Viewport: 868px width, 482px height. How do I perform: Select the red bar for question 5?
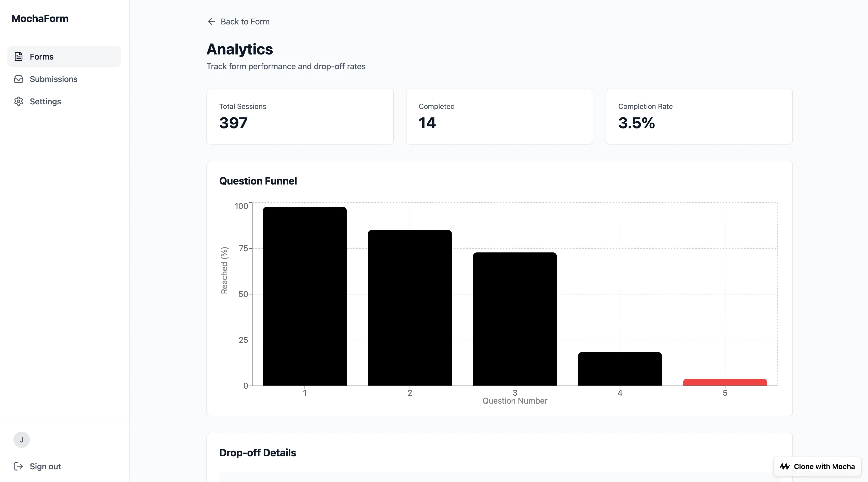coord(725,383)
